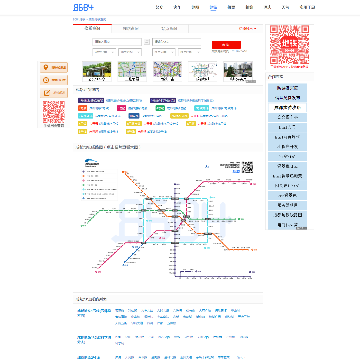Click the blue link on the metro map header
The width and height of the screenshot is (360, 360).
point(236,171)
